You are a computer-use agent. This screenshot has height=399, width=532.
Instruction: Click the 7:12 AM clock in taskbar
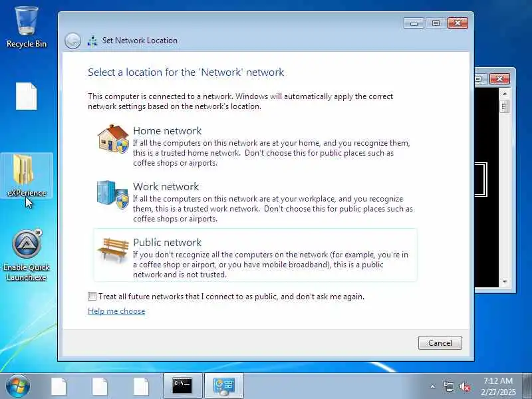tap(497, 380)
